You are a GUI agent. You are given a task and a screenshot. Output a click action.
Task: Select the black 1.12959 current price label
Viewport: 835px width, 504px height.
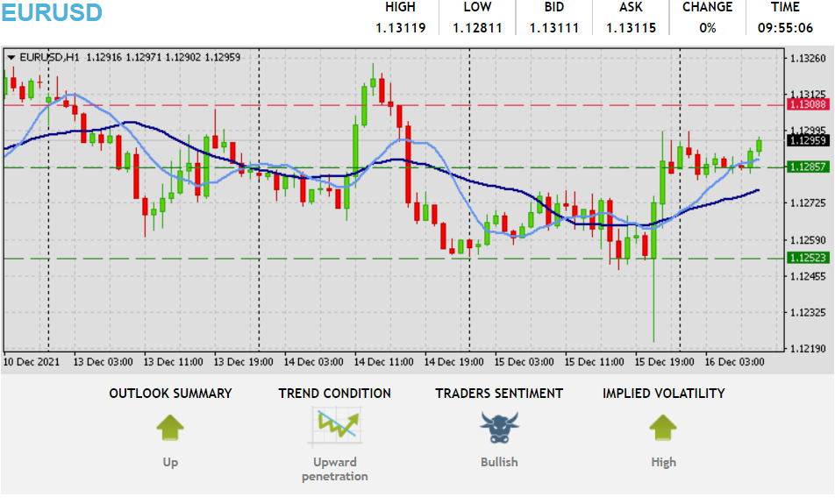pos(808,140)
